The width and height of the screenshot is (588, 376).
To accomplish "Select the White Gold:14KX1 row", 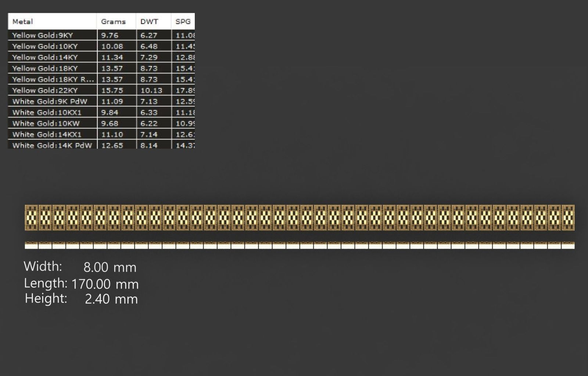I will (x=101, y=134).
